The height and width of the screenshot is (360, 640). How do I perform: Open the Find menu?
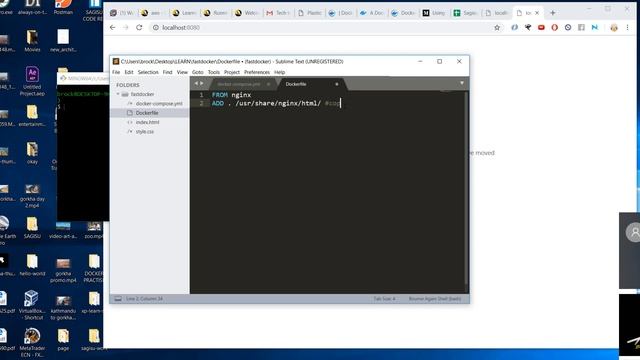[167, 72]
